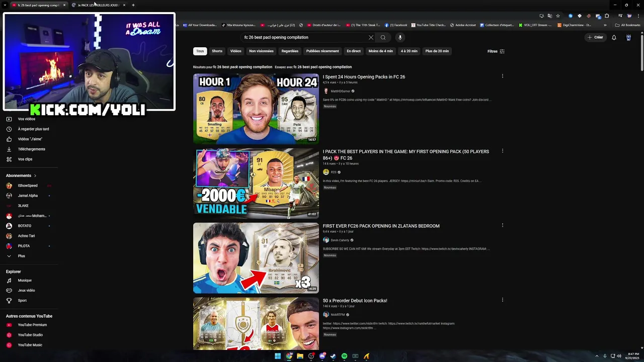This screenshot has width=644, height=362.
Task: Open a new browser tab with plus
Action: point(133,5)
